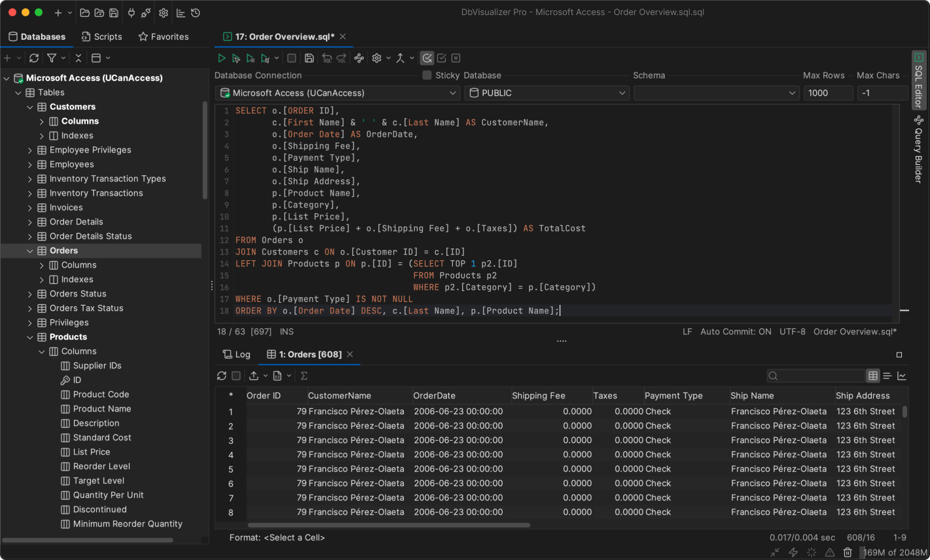Open the SQL Editor side tab
The width and height of the screenshot is (930, 560).
coord(919,81)
